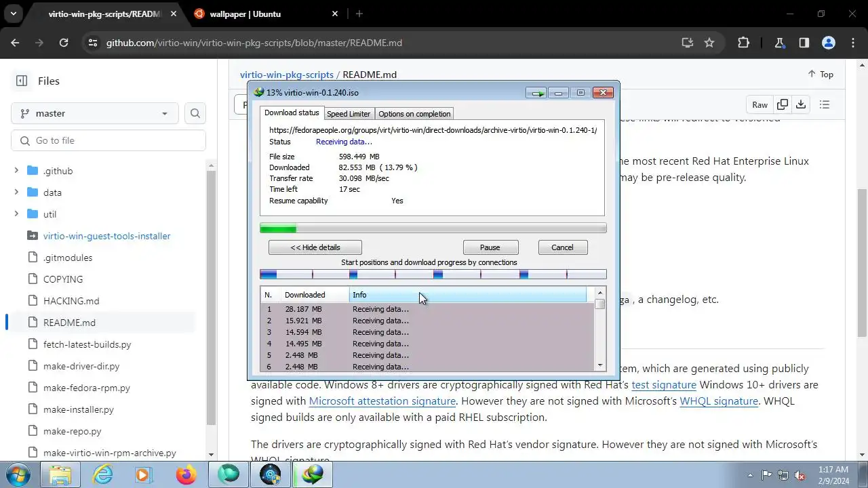Click the browser address bar URL
The height and width of the screenshot is (488, 868).
[x=254, y=43]
